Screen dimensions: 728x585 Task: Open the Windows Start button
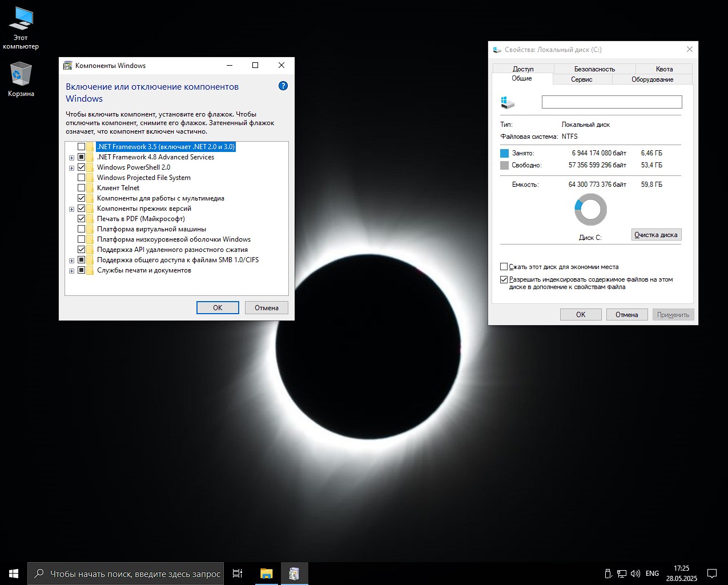click(14, 574)
